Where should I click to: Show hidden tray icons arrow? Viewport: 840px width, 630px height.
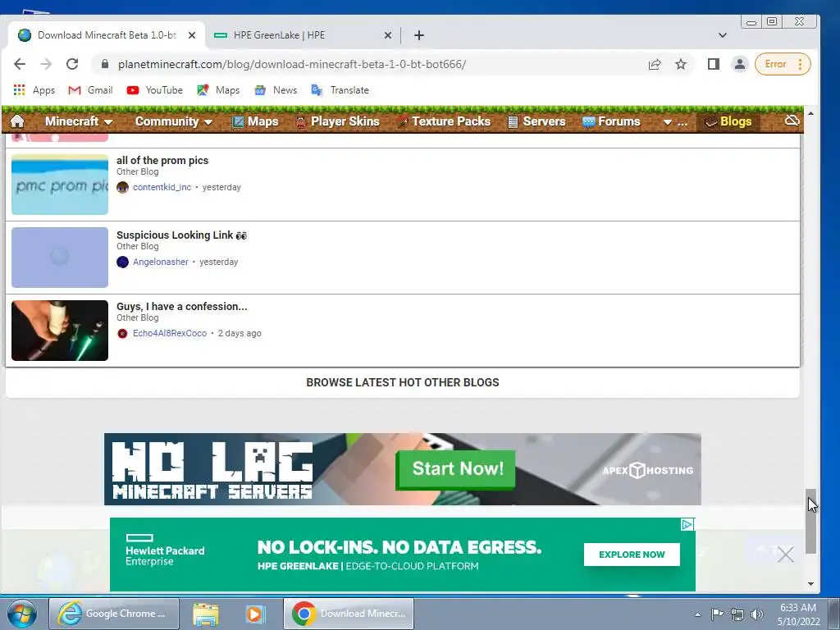(x=697, y=614)
